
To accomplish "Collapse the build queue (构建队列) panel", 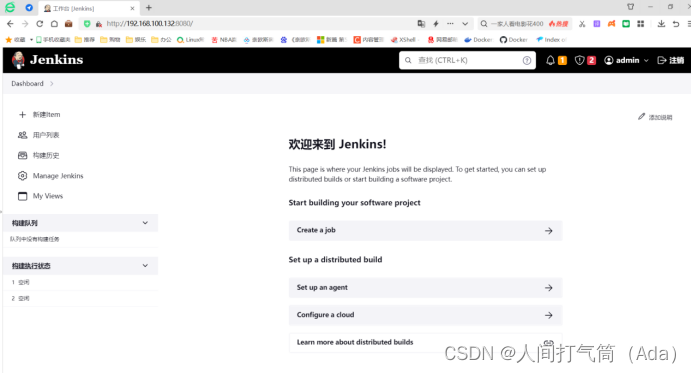I will click(x=145, y=223).
